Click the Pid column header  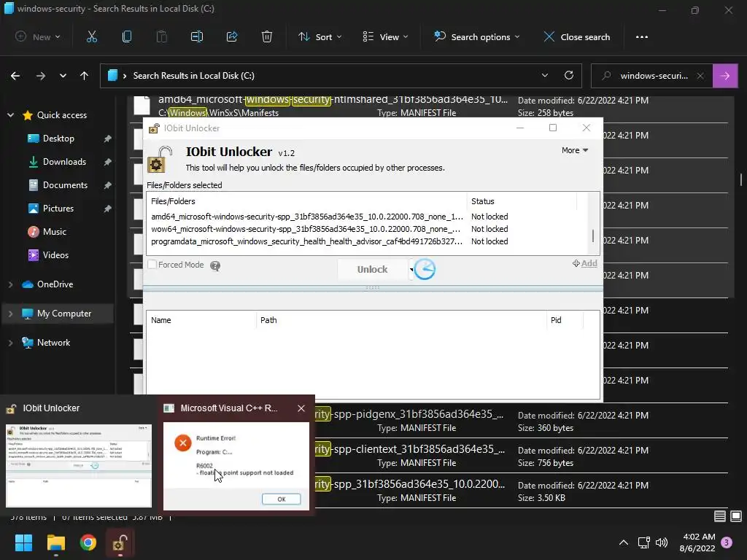click(x=565, y=321)
